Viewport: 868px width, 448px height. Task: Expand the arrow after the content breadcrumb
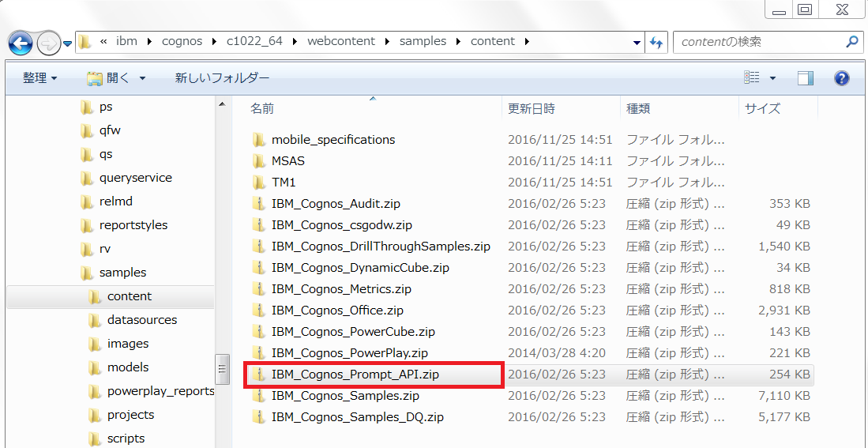[x=527, y=42]
